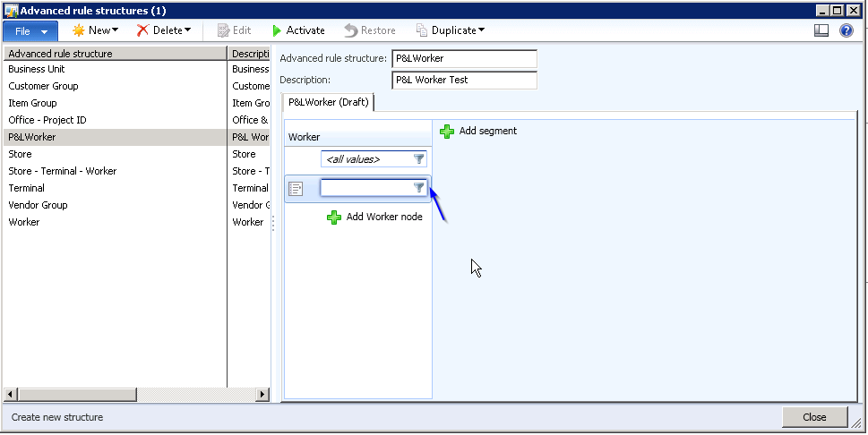Image resolution: width=868 pixels, height=435 pixels.
Task: Click the node details icon beside empty field
Action: pyautogui.click(x=296, y=189)
